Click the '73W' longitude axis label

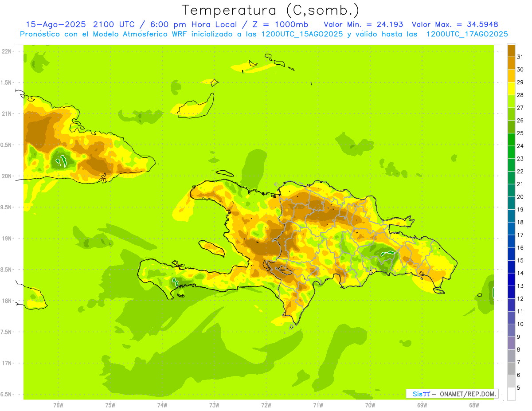point(214,405)
